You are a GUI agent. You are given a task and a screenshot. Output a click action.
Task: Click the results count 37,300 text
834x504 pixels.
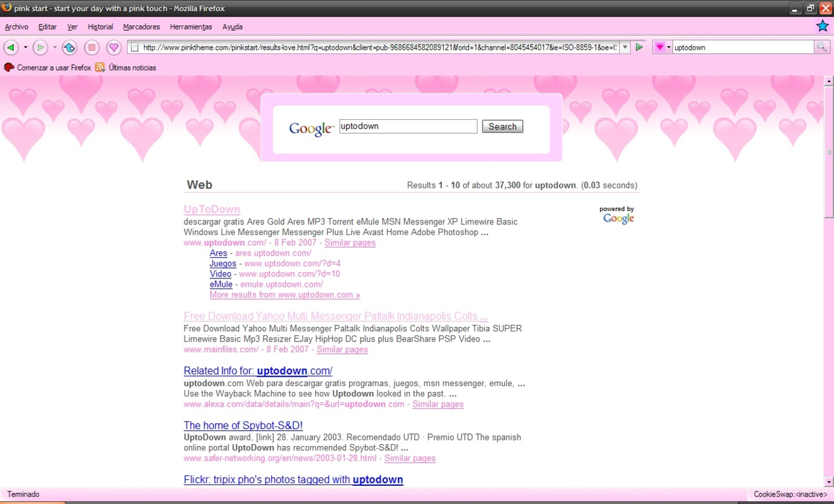(507, 185)
